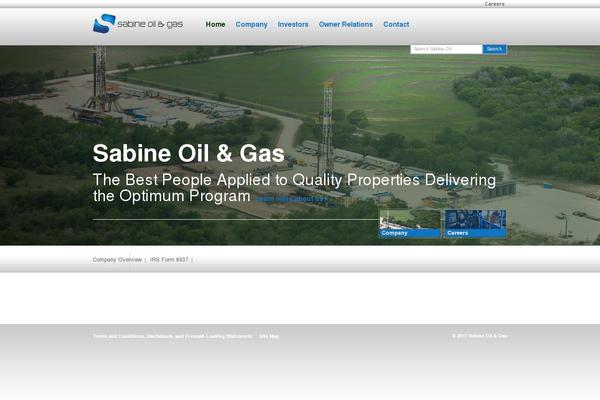Click the copyright Sabine Oil & Gas text
The height and width of the screenshot is (400, 600).
tap(480, 336)
